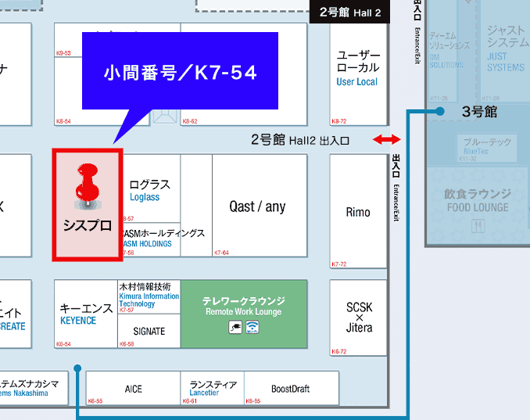Click the 小間番号/K7-54 callout

(x=180, y=70)
